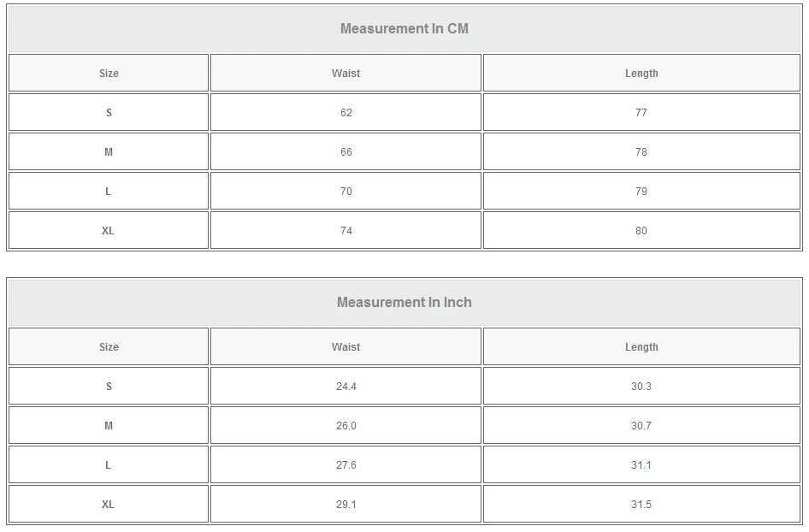
Task: Select the 26.0 inch waist cell
Action: pyautogui.click(x=345, y=426)
